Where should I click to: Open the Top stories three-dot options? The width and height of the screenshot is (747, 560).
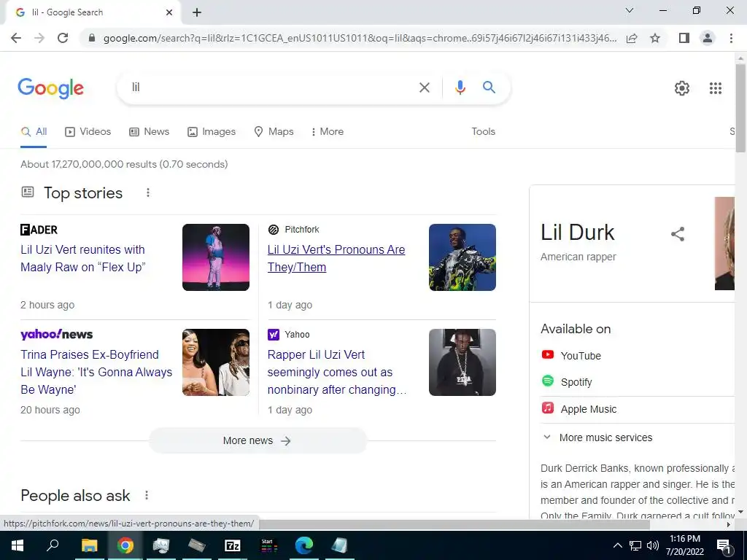click(148, 192)
